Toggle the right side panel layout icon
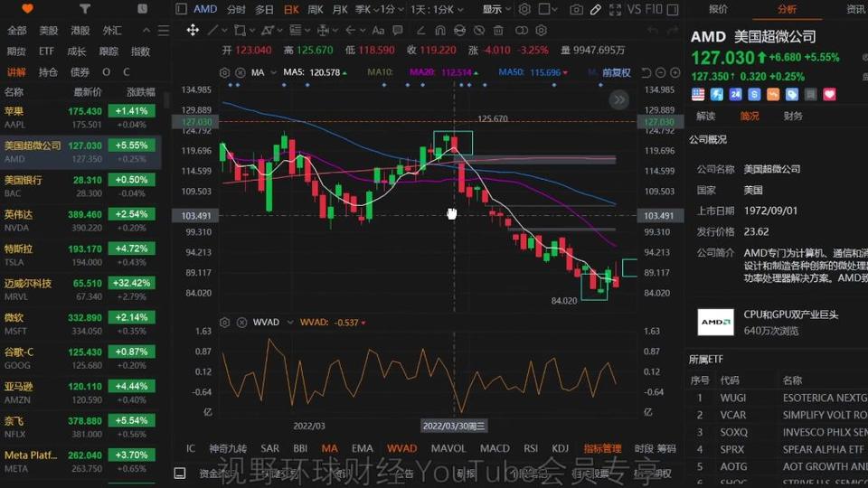Screen dimensions: 868x488 click(x=673, y=9)
